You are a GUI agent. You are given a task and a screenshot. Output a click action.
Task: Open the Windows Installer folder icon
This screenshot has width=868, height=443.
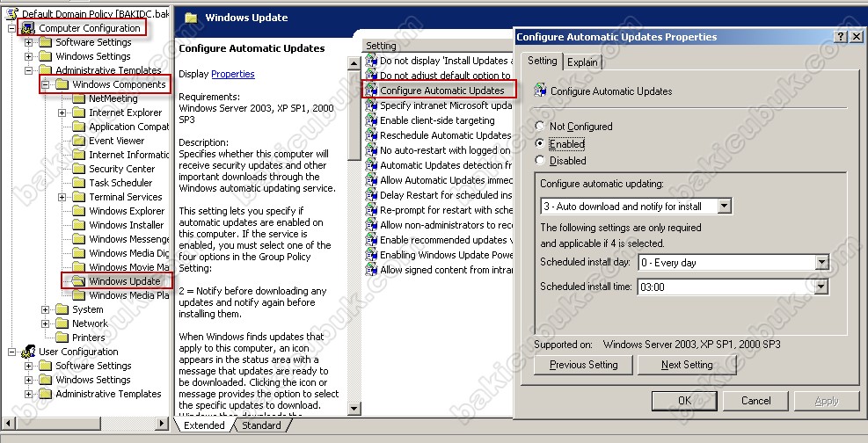[x=78, y=225]
